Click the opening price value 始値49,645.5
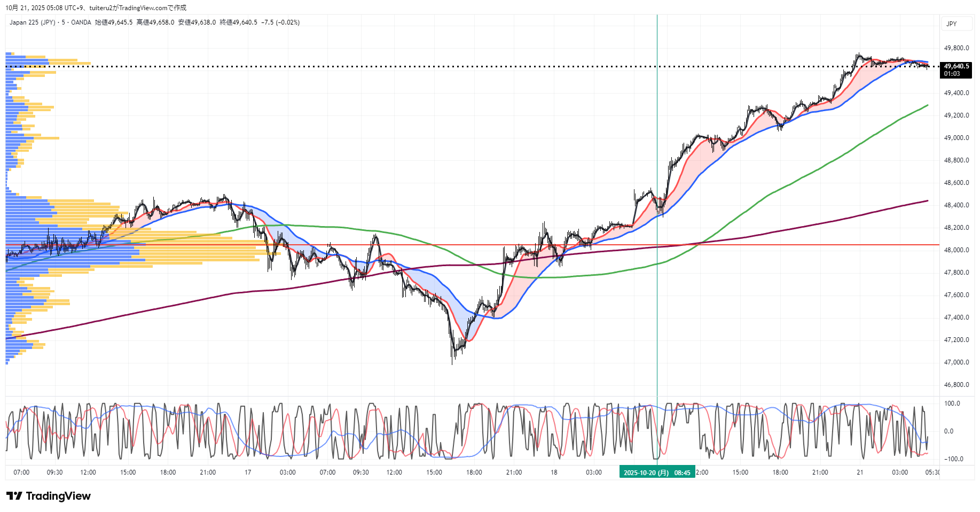This screenshot has height=512, width=980. click(114, 22)
